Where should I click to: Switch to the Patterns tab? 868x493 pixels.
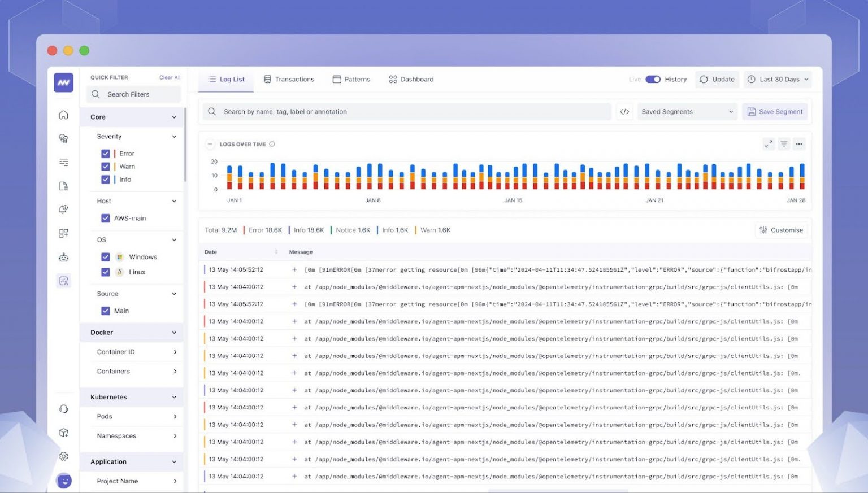(x=351, y=79)
